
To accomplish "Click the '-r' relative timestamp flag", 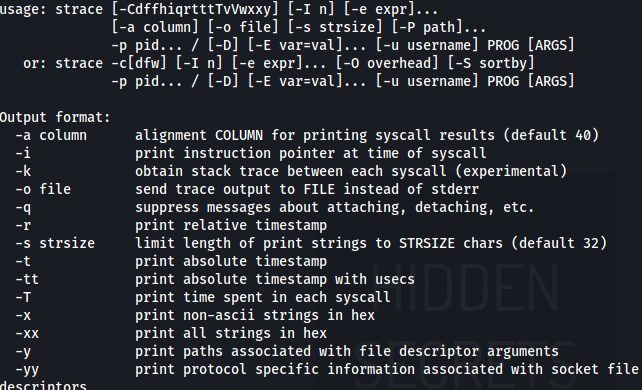I will (23, 225).
